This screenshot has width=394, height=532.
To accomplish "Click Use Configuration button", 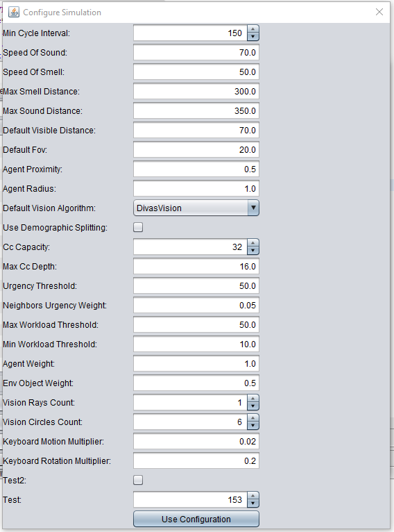I will 196,519.
